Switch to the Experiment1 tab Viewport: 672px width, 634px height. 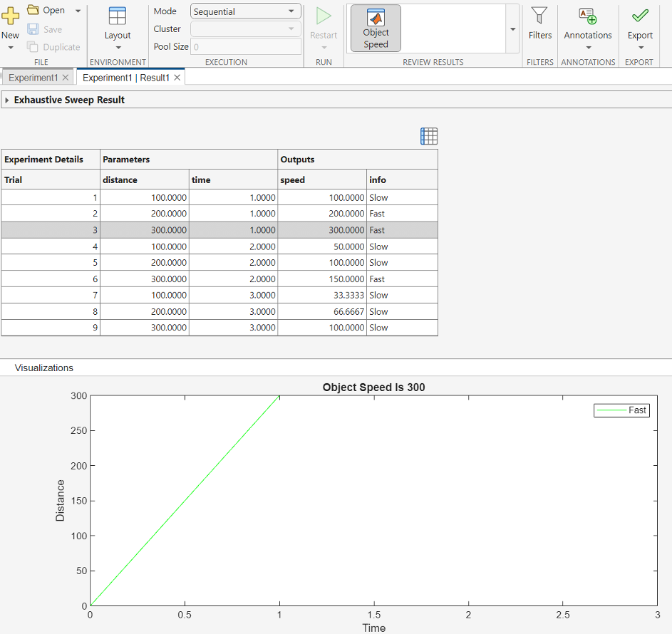[33, 78]
